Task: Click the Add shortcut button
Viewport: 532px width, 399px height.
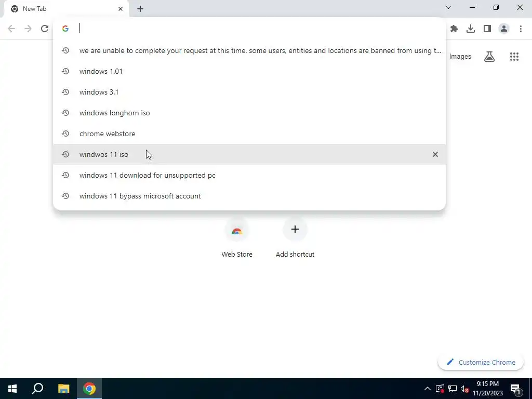Action: click(x=295, y=238)
